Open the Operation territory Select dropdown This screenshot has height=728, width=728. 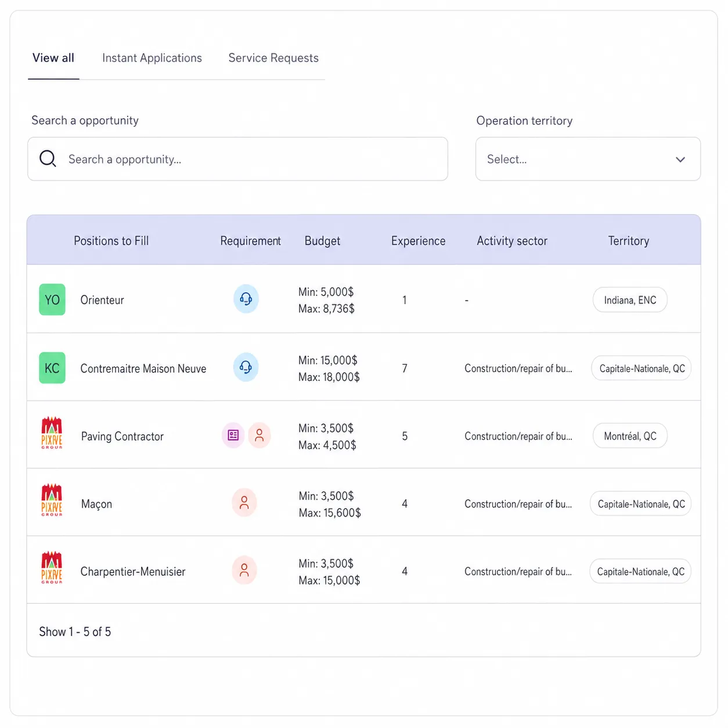tap(588, 159)
